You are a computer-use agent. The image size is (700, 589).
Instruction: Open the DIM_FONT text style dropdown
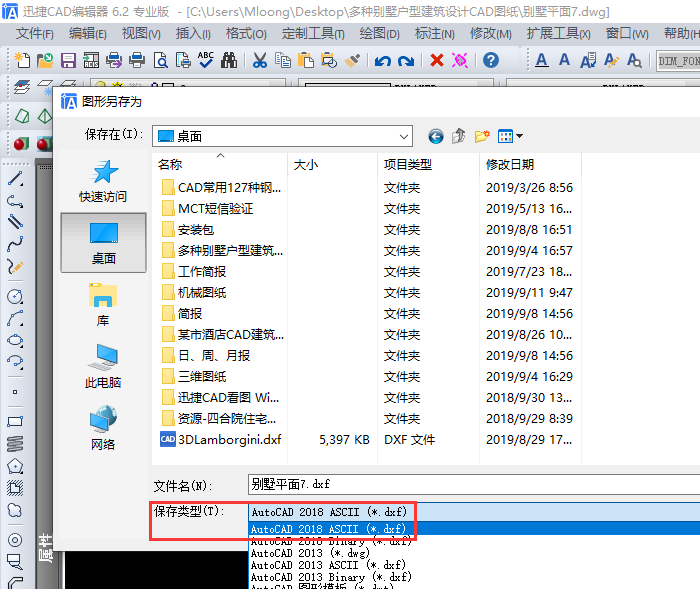tap(679, 61)
